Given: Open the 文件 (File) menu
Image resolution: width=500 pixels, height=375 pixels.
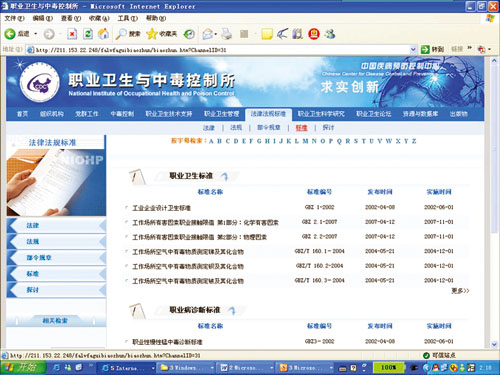Looking at the screenshot, I should pos(14,18).
